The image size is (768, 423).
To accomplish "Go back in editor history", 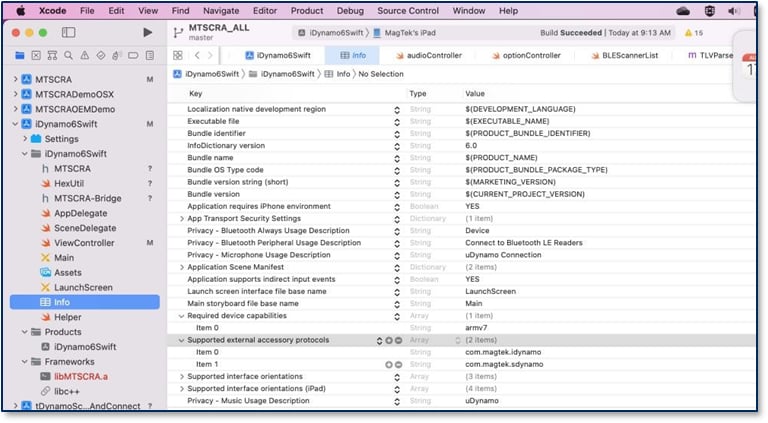I will (x=197, y=55).
